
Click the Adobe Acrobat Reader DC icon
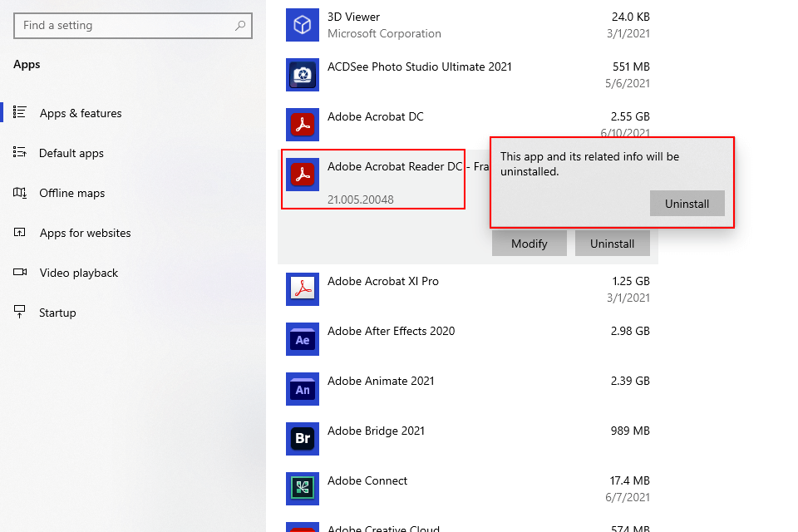coord(303,175)
